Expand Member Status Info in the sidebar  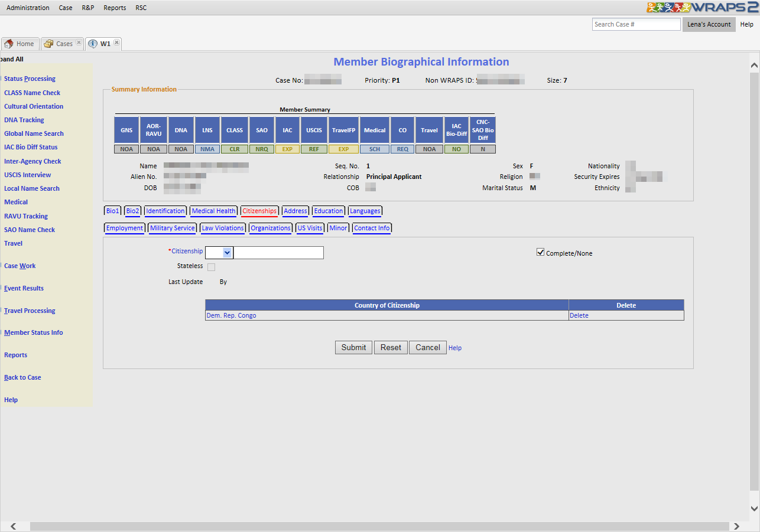click(33, 332)
